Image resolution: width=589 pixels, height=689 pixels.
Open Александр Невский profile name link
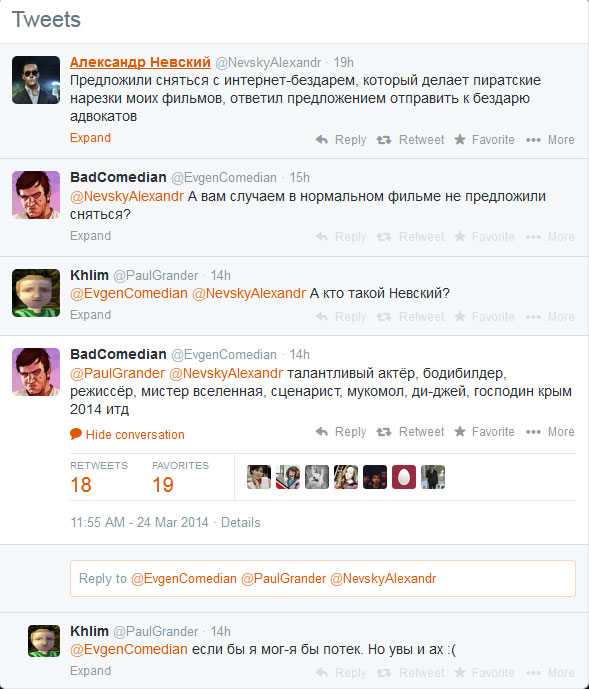pyautogui.click(x=140, y=62)
